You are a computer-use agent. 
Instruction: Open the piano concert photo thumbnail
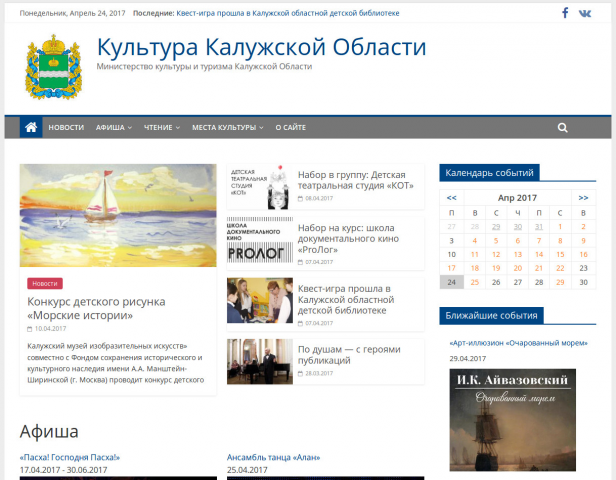[x=260, y=361]
